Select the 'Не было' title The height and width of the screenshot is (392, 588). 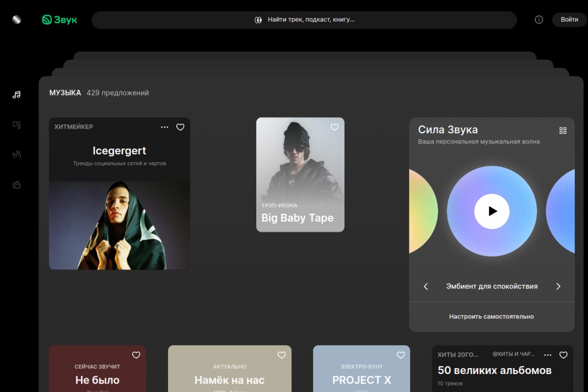pos(97,380)
